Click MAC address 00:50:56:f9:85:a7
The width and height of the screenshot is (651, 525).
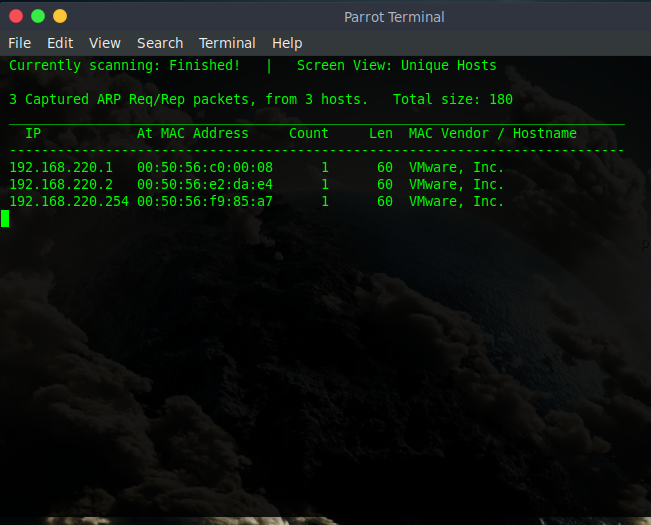(x=205, y=201)
